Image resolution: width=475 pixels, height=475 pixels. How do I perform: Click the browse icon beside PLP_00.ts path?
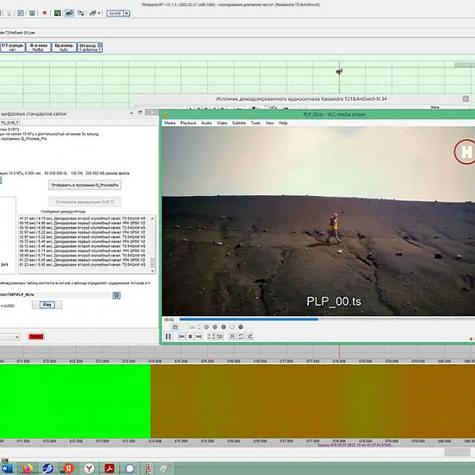(116, 295)
